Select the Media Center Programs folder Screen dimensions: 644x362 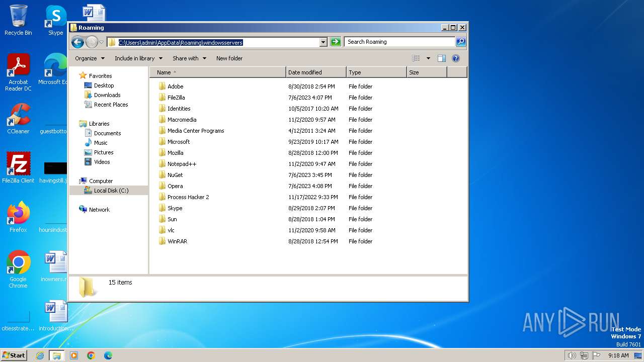click(196, 131)
